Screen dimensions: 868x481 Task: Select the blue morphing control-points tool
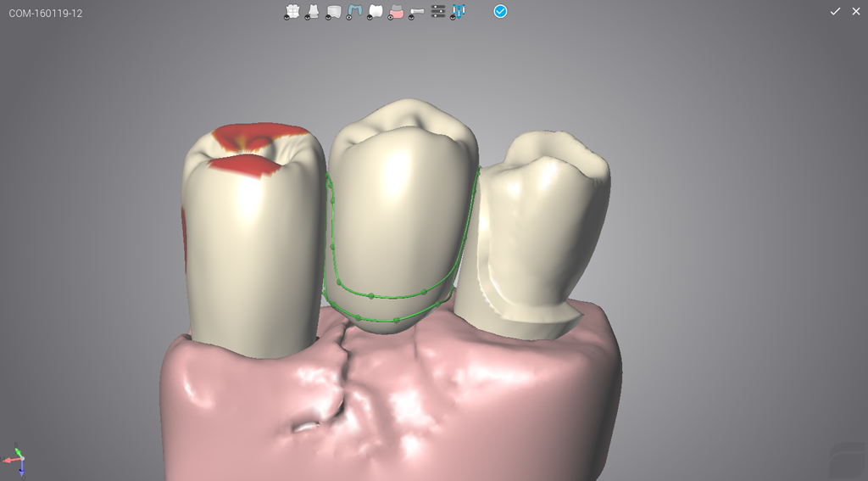(459, 12)
